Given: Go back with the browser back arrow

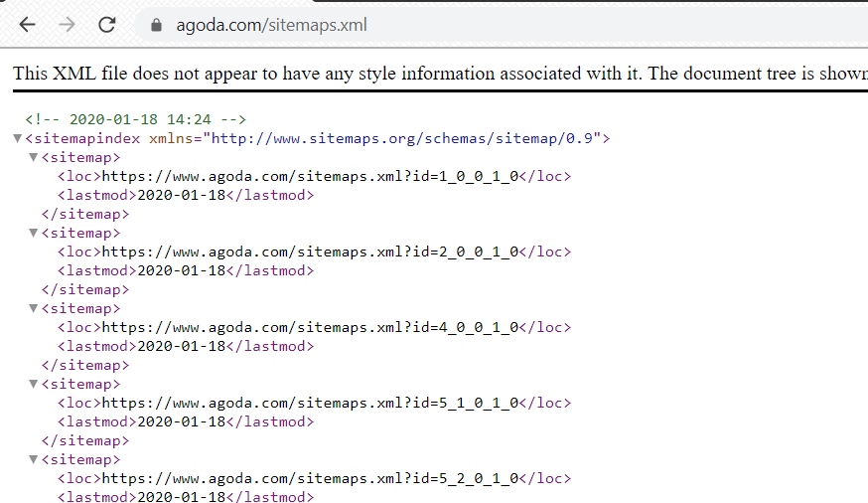Looking at the screenshot, I should click(27, 25).
